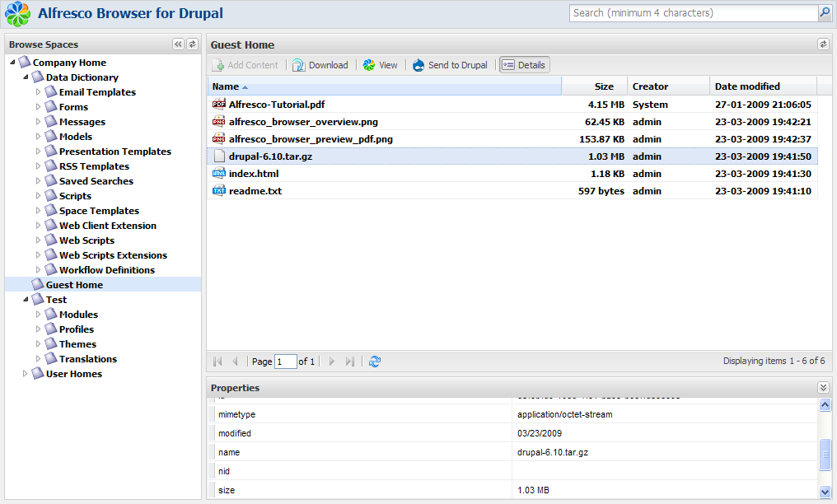Click the Send to Drupal icon
Screen dimensions: 837x504
pos(418,65)
